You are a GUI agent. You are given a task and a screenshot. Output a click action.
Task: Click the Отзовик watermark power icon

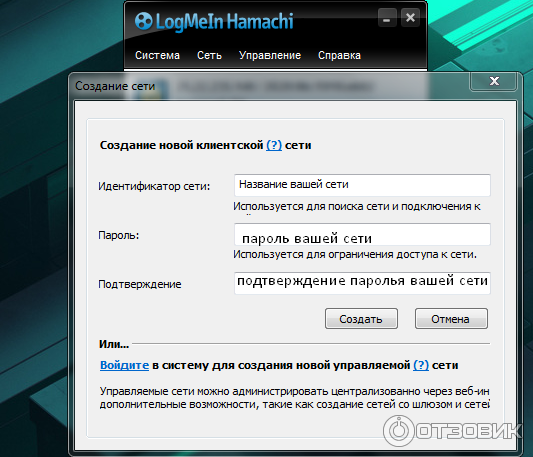click(x=398, y=430)
